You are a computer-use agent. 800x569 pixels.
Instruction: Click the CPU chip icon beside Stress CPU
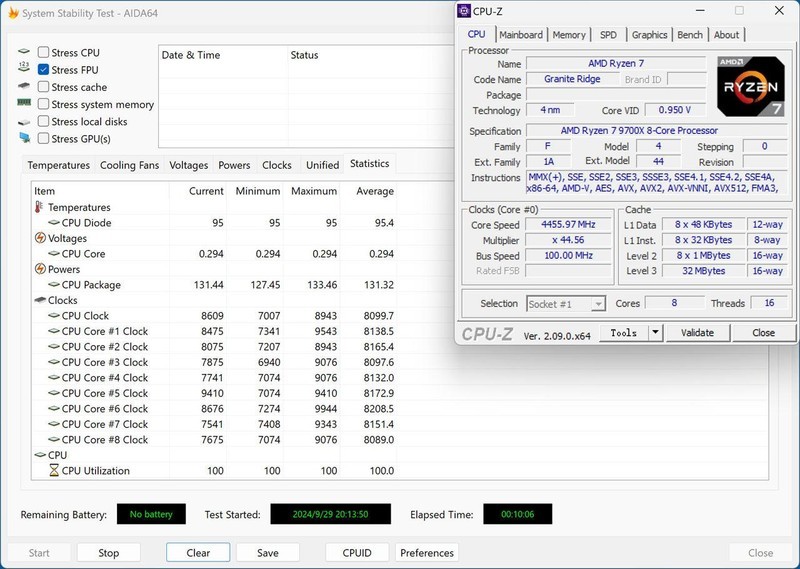pyautogui.click(x=23, y=52)
